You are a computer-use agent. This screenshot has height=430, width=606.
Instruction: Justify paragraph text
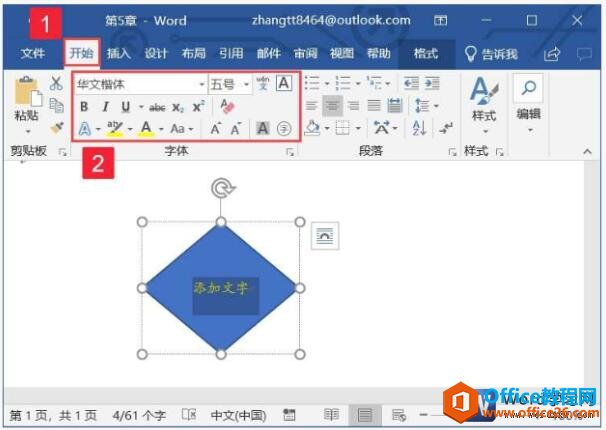pos(374,105)
